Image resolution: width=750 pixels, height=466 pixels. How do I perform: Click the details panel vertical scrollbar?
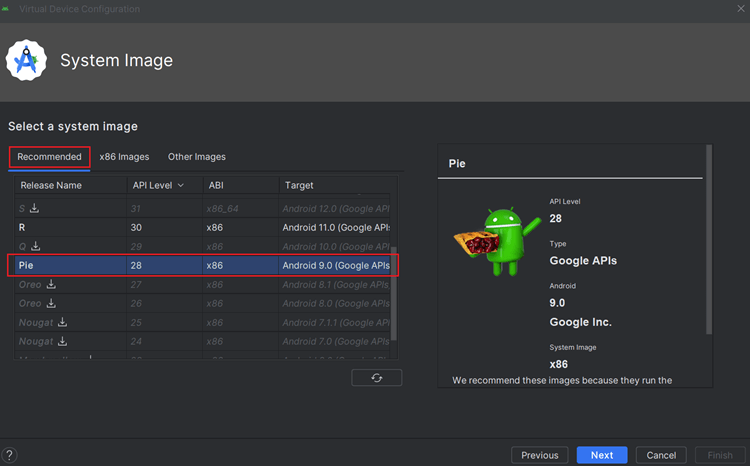click(709, 239)
